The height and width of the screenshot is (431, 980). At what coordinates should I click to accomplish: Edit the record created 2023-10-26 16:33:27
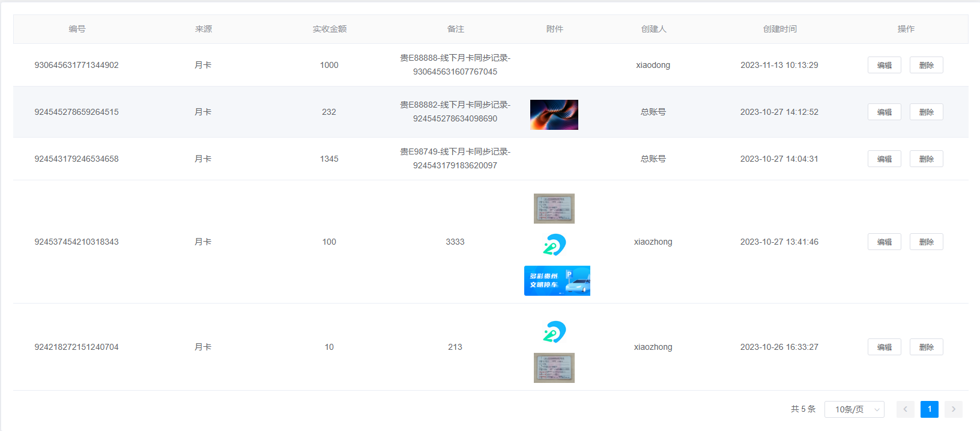(884, 347)
